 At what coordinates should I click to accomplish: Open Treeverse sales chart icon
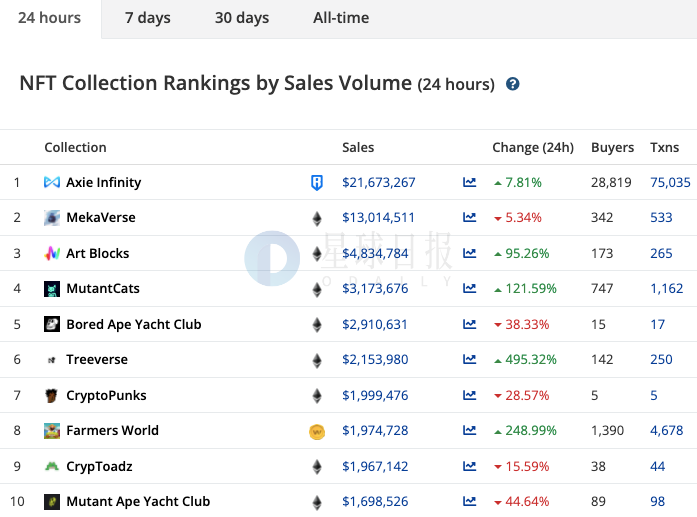[x=469, y=359]
